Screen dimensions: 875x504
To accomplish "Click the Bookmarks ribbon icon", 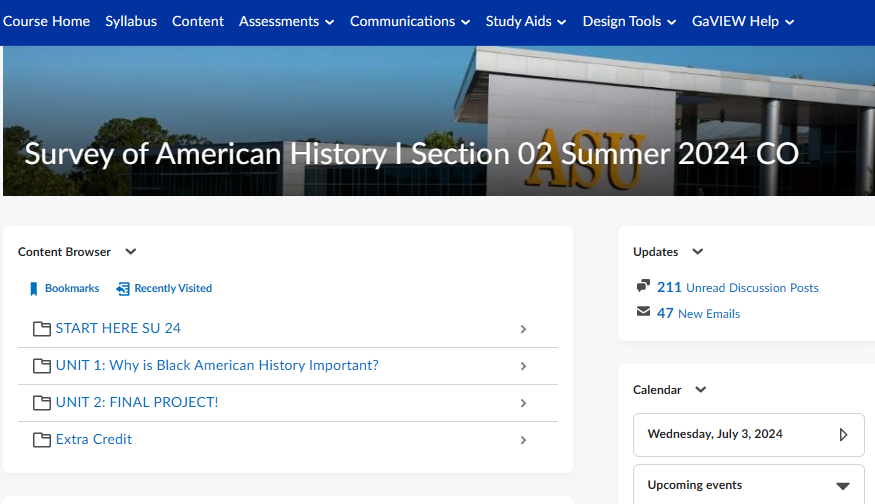I will pyautogui.click(x=33, y=289).
